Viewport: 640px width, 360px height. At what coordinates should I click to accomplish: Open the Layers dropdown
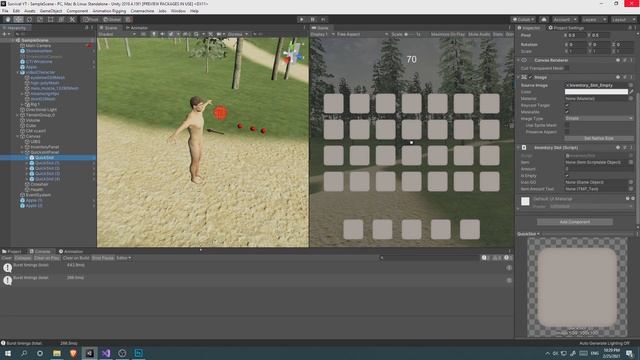tap(594, 20)
